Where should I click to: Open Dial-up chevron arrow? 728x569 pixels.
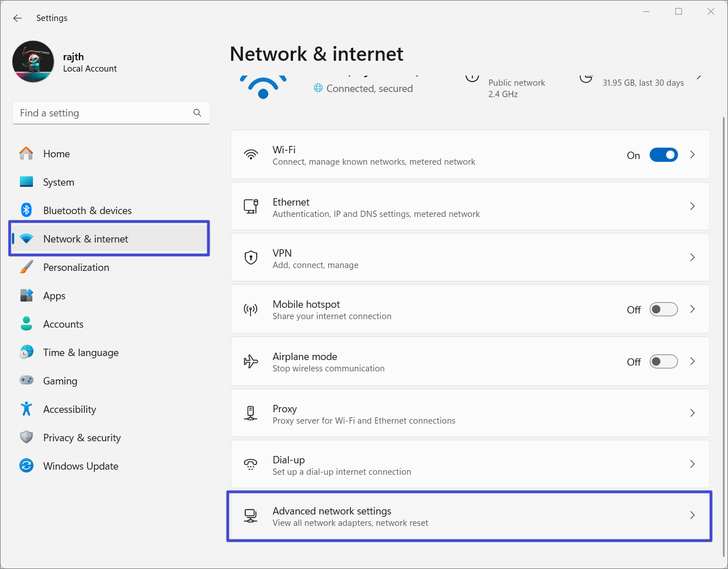click(692, 464)
